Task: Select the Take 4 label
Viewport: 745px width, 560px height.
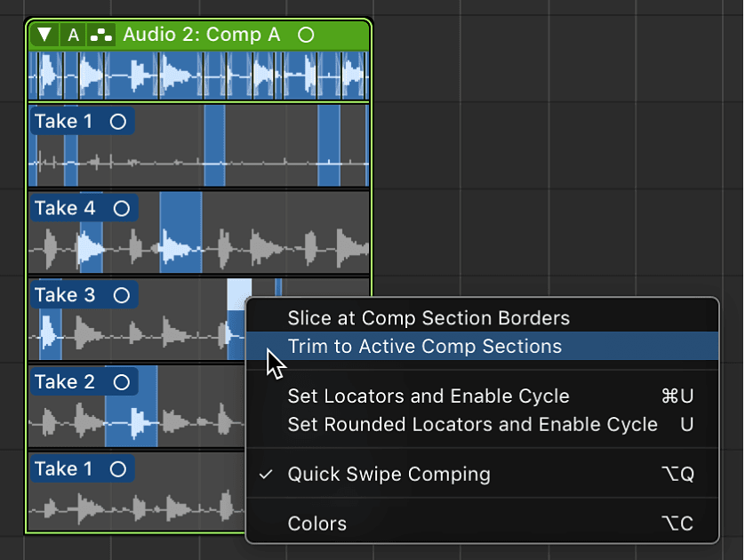Action: tap(65, 208)
